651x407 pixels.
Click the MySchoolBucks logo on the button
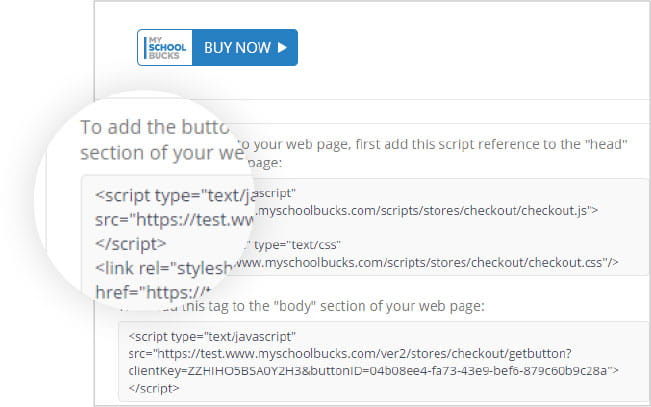[x=165, y=48]
